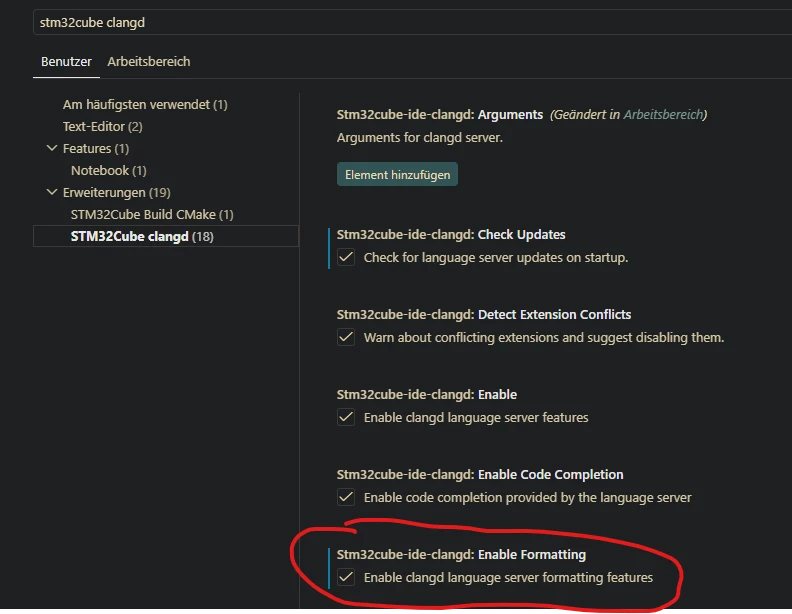Select STM32Cube Build CMake (1) entry

[152, 215]
